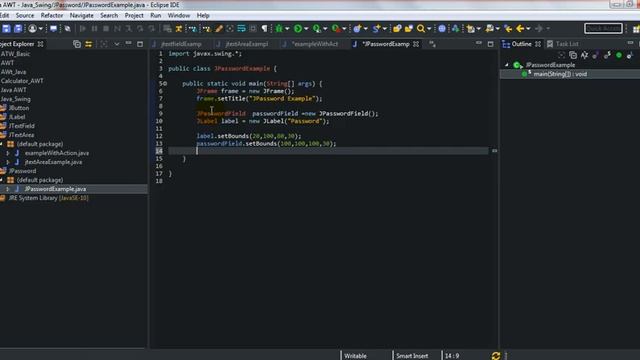Open Search with magnifier toolbar icon

click(420, 28)
